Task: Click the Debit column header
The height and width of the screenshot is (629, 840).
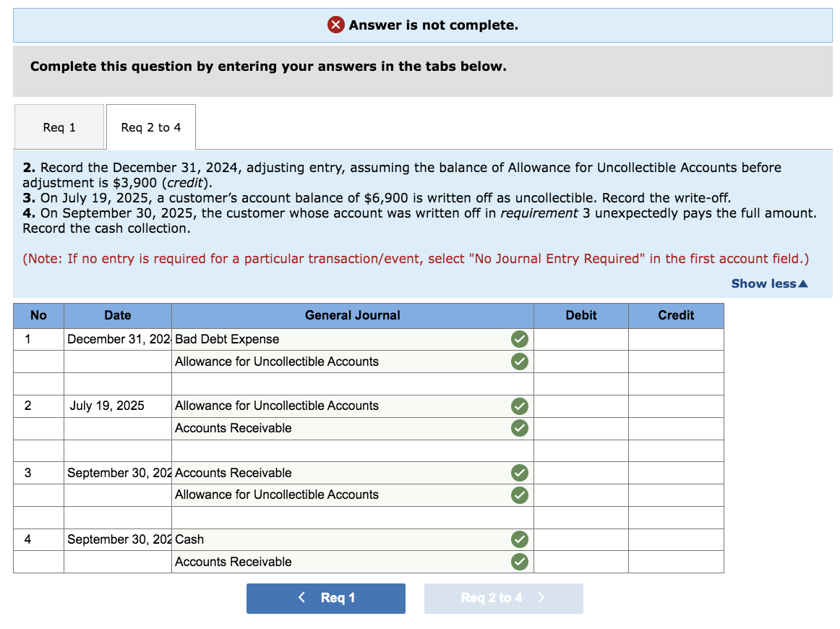Action: point(581,315)
